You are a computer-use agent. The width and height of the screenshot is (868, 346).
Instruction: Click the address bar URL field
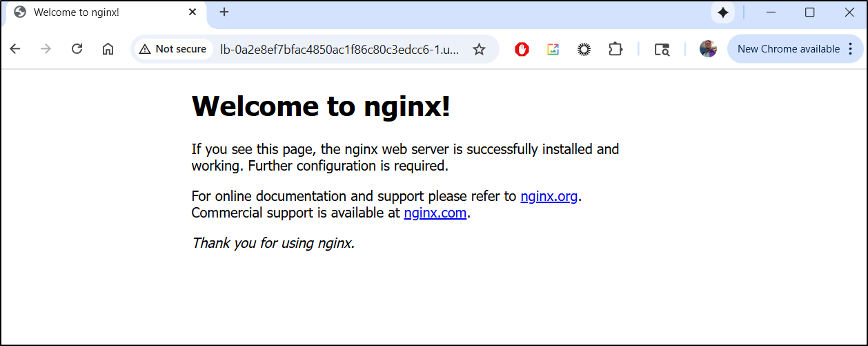click(x=339, y=49)
